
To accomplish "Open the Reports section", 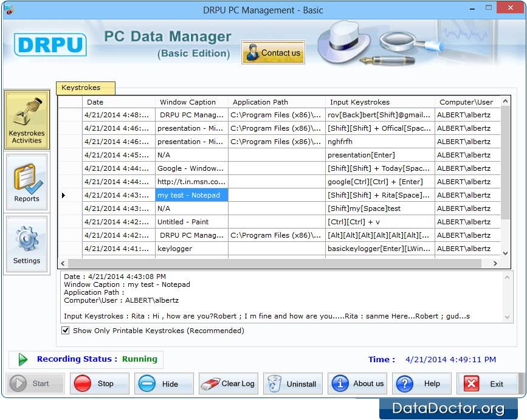I will pos(27,182).
